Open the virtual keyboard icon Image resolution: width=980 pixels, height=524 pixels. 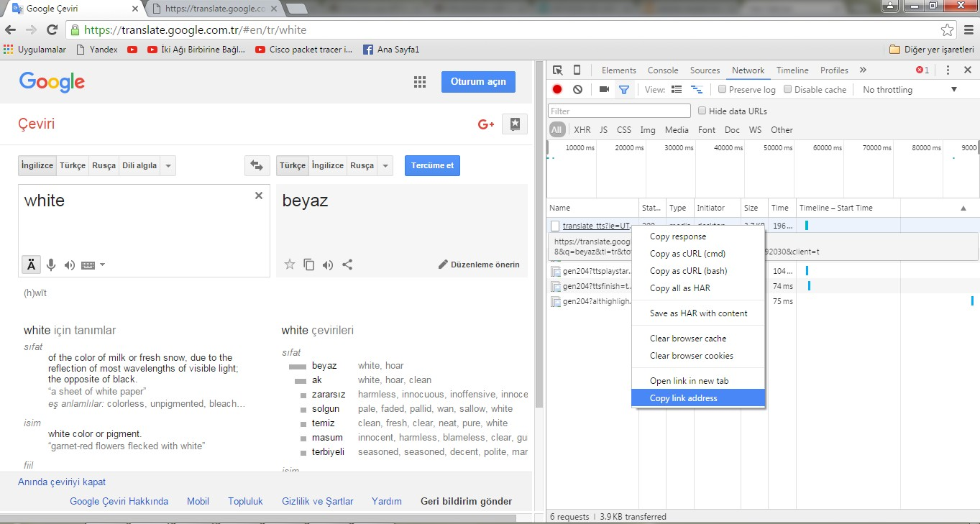[x=88, y=265]
